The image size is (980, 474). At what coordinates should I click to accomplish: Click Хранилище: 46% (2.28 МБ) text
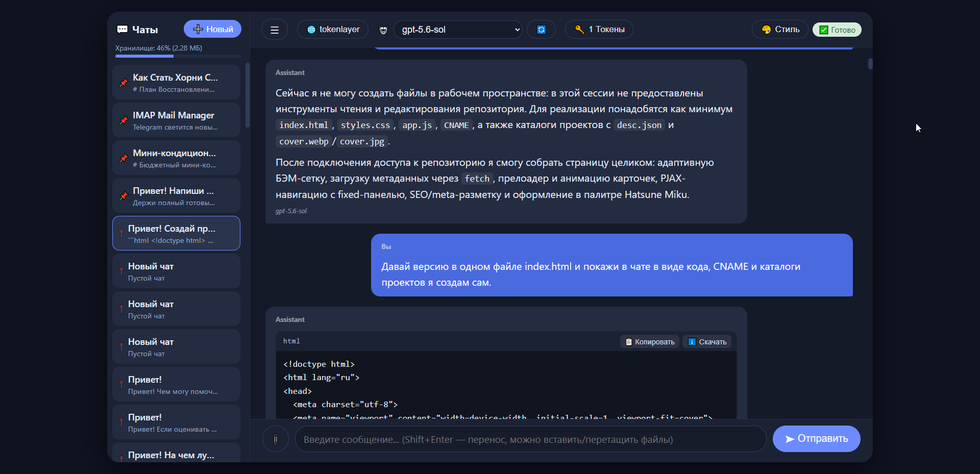point(159,48)
